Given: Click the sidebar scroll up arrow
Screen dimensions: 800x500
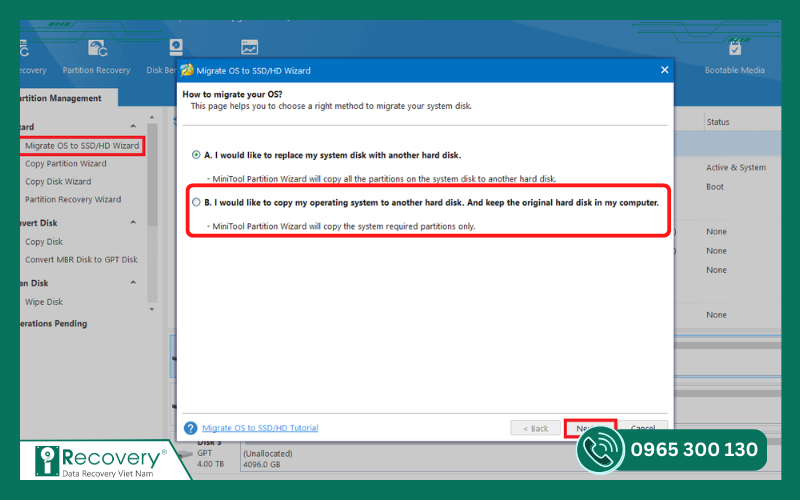Looking at the screenshot, I should coord(152,117).
